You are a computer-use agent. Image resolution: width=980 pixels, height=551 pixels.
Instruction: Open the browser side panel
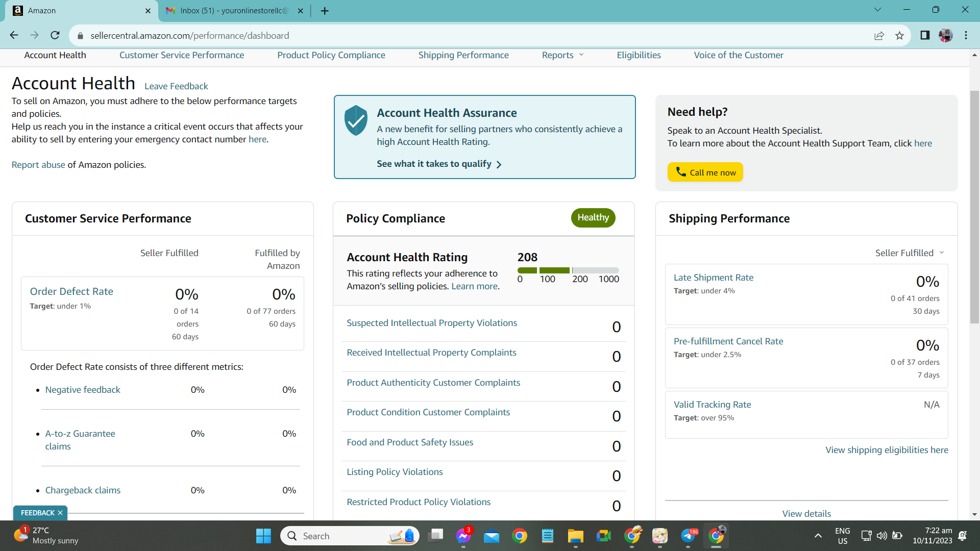925,35
